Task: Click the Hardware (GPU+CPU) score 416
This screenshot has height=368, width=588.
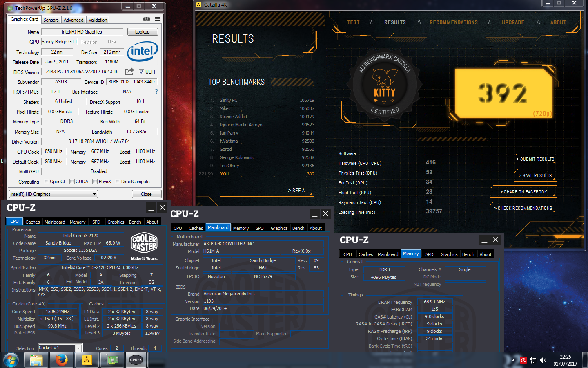Action: [x=431, y=162]
